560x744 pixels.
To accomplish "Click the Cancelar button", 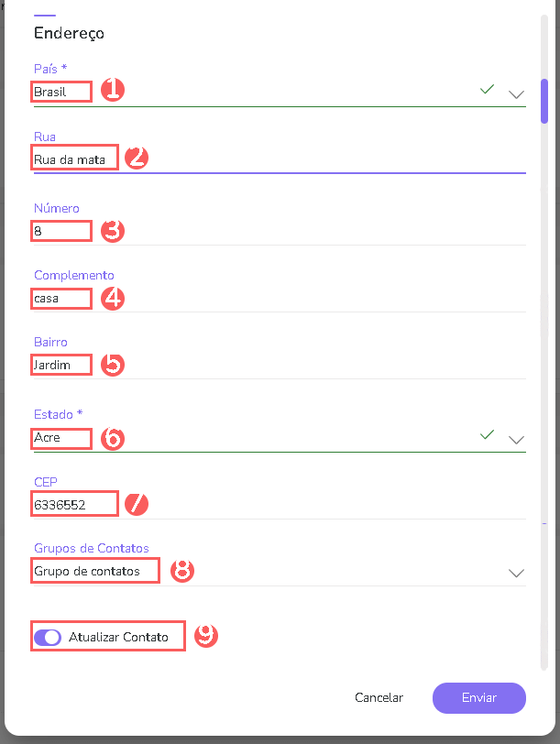I will [379, 697].
